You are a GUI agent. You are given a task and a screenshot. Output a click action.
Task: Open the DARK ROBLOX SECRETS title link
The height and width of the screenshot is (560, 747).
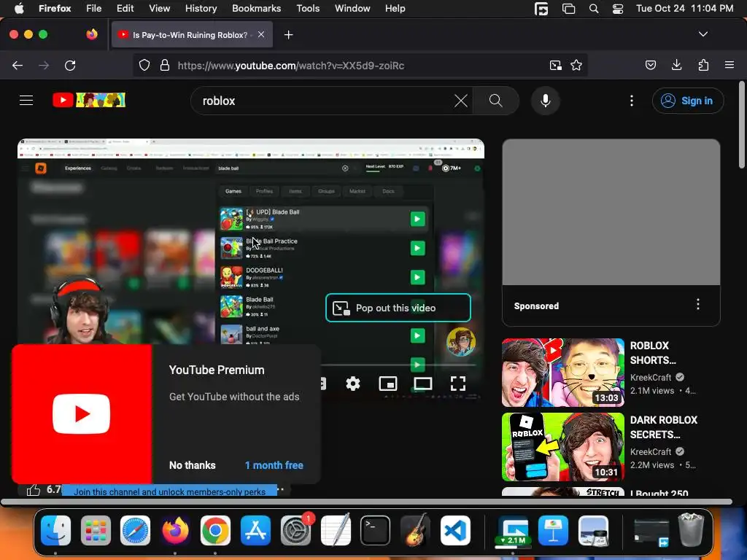pyautogui.click(x=664, y=427)
